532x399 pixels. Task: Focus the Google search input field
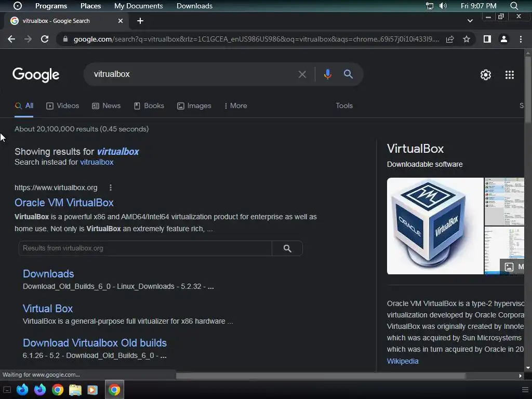[193, 74]
